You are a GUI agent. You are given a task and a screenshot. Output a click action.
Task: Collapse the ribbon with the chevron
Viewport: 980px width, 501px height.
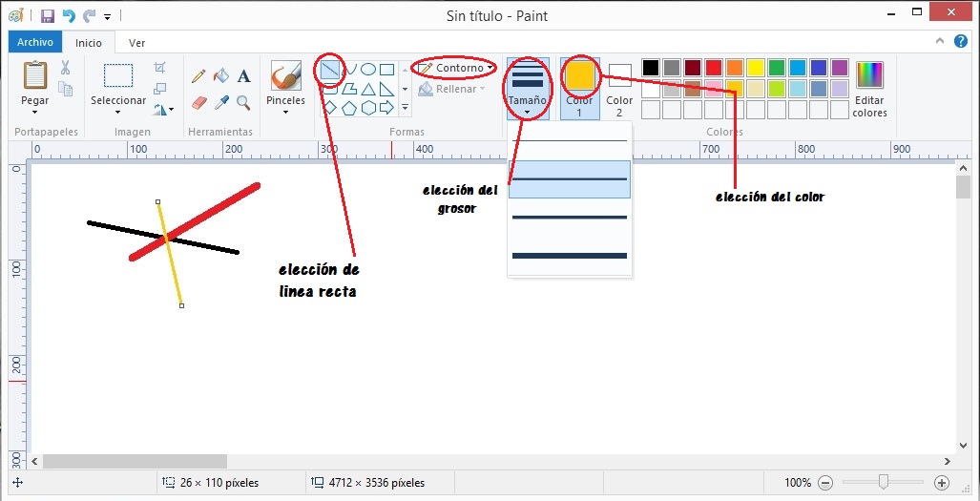pyautogui.click(x=940, y=41)
